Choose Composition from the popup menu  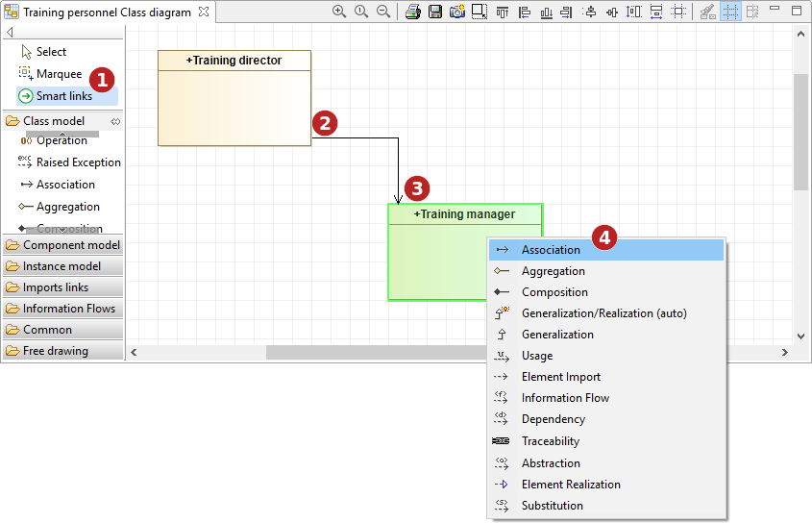606,292
